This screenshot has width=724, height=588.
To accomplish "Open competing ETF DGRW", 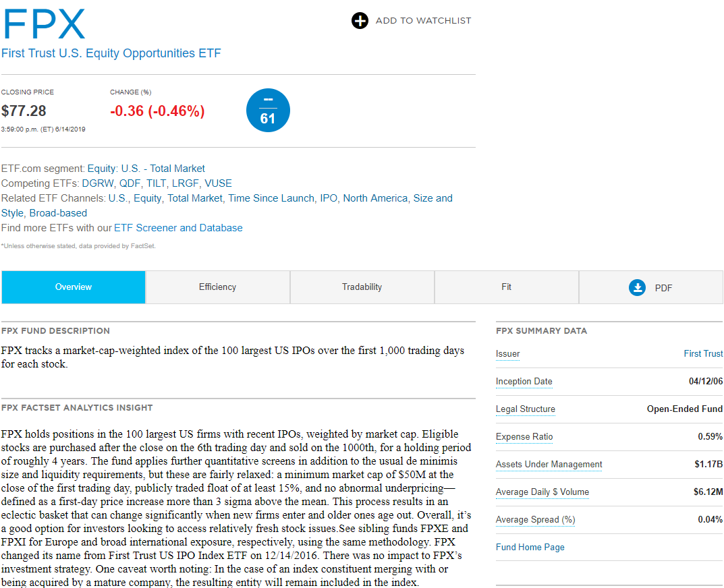I will [x=97, y=183].
